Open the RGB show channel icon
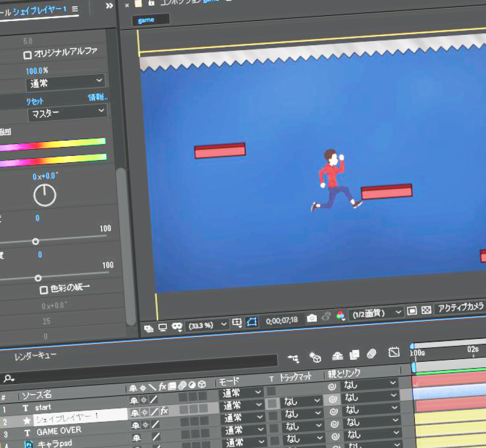 point(340,316)
